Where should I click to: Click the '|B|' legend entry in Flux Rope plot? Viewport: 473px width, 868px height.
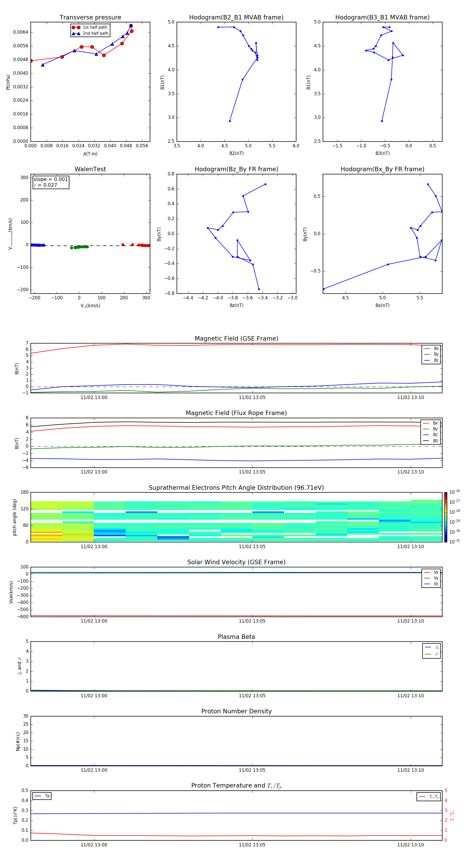tap(431, 441)
